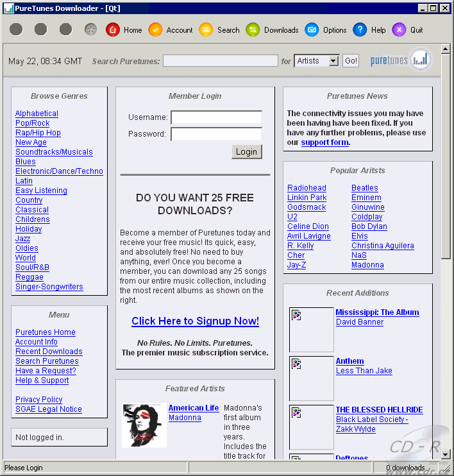
Task: Click the scrollbar up arrow
Action: coord(445,49)
